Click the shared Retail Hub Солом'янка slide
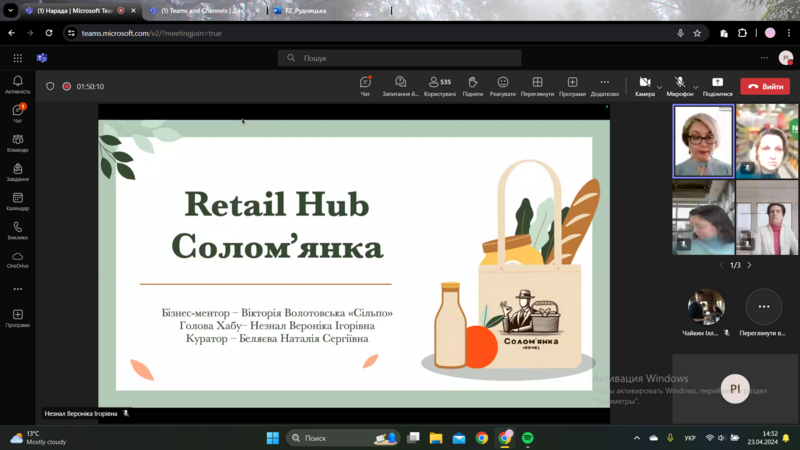This screenshot has height=450, width=800. click(x=354, y=263)
